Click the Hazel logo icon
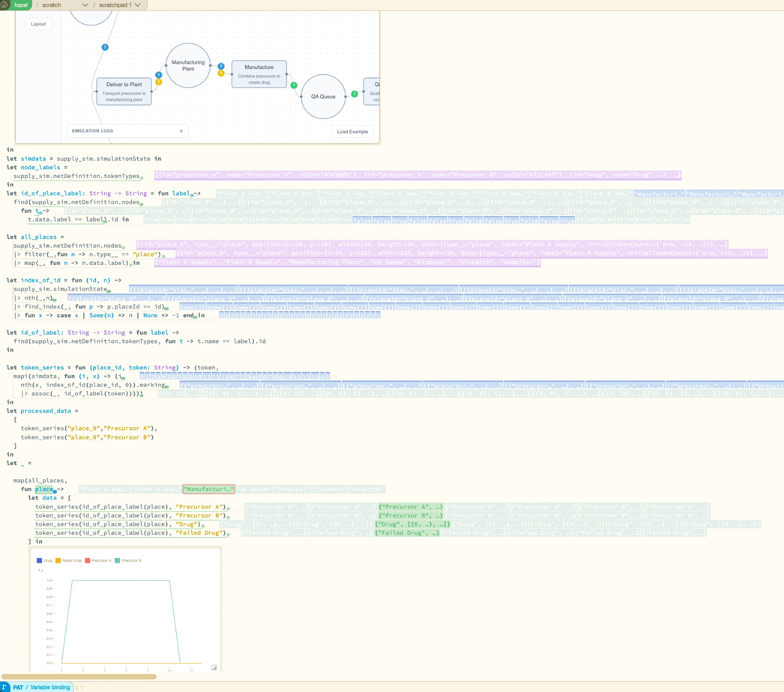This screenshot has width=784, height=692. [x=4, y=5]
